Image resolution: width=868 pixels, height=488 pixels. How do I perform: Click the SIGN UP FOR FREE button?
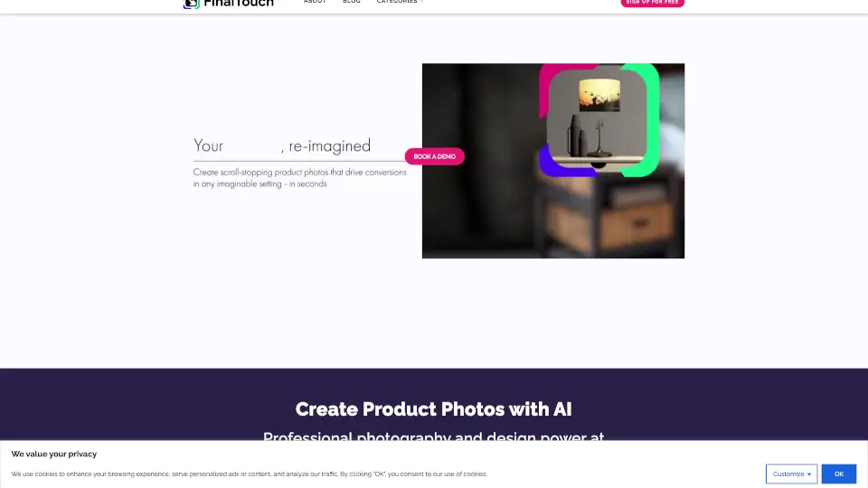652,3
